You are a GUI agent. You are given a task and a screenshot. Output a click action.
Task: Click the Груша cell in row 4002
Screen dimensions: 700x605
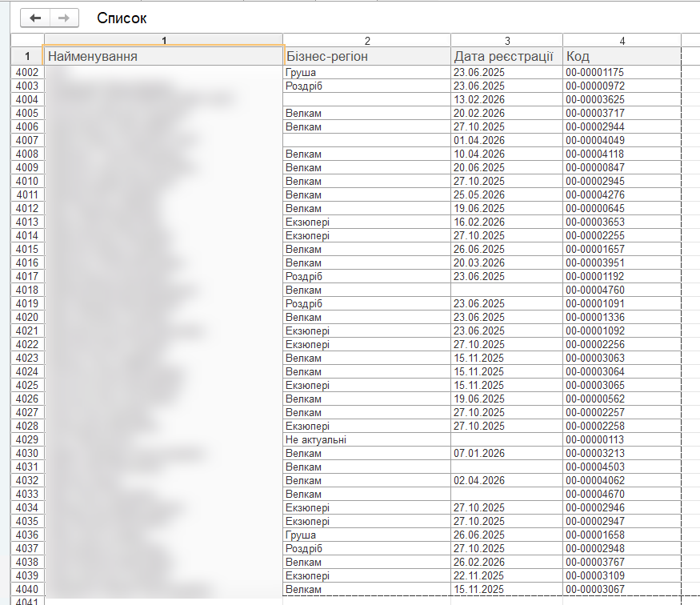[367, 72]
